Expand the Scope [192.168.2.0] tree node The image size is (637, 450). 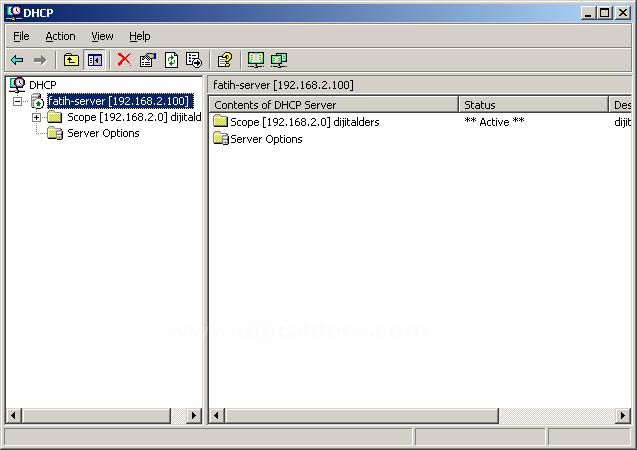tap(36, 117)
